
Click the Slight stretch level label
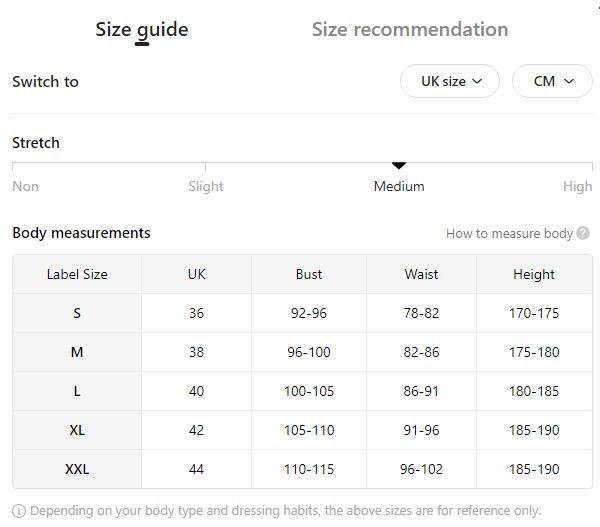[206, 186]
